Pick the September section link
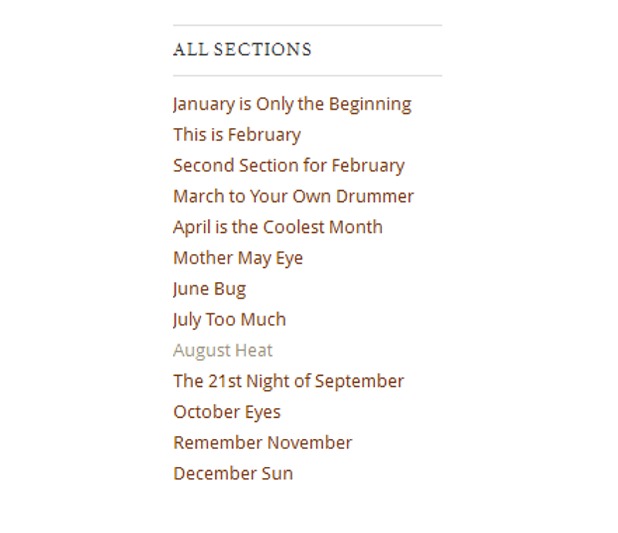618x533 pixels. [x=288, y=381]
